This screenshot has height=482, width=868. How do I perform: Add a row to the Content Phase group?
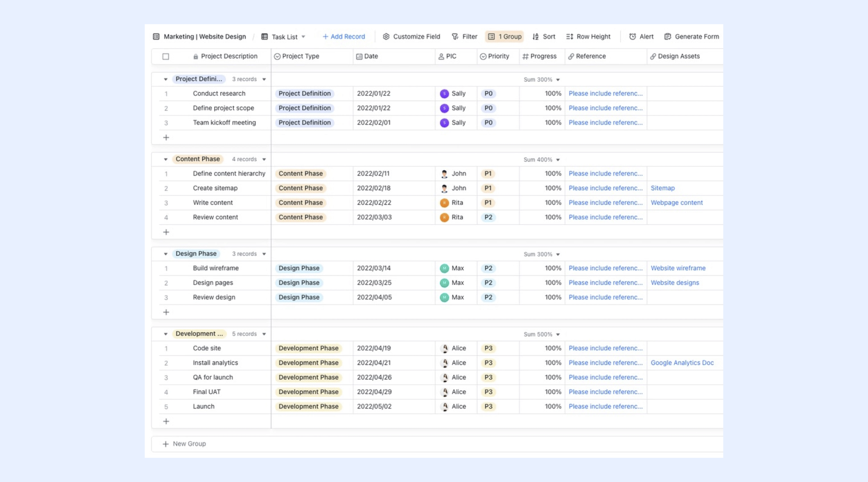pyautogui.click(x=166, y=232)
